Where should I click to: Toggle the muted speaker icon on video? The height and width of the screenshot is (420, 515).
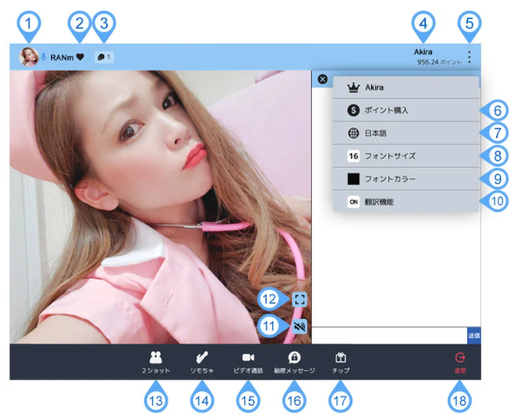click(299, 327)
